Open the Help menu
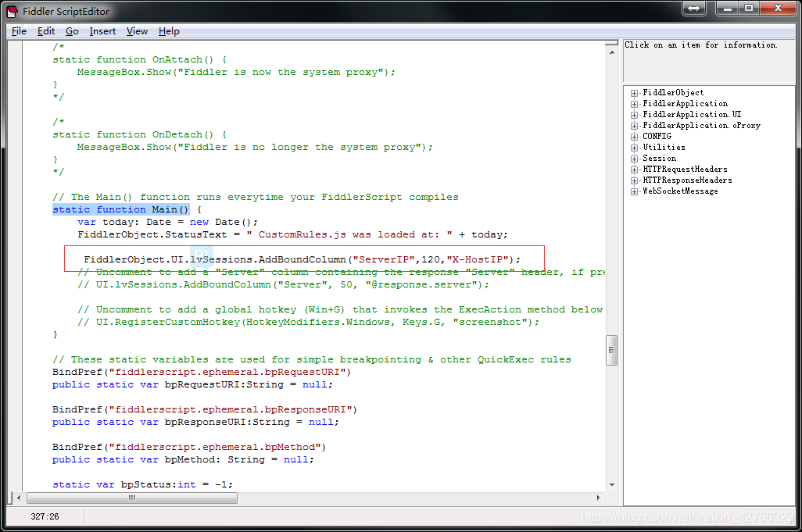This screenshot has width=802, height=532. (169, 31)
